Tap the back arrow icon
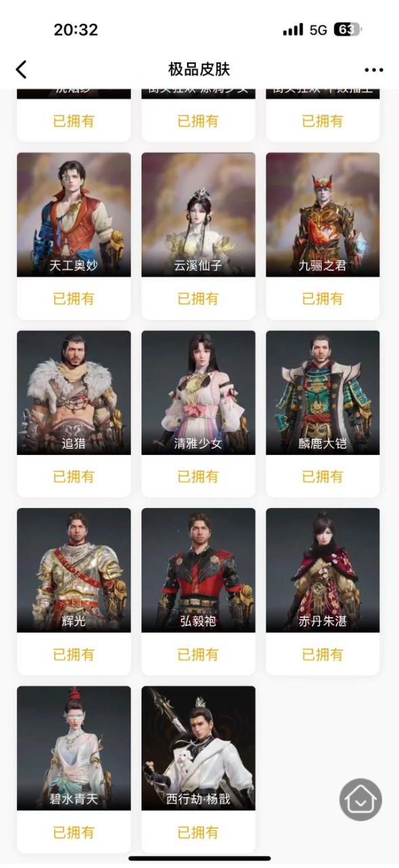399x868 pixels. [21, 69]
